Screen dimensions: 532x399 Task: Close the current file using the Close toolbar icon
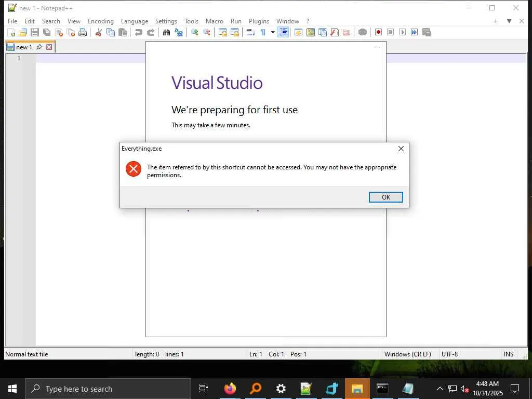click(59, 32)
